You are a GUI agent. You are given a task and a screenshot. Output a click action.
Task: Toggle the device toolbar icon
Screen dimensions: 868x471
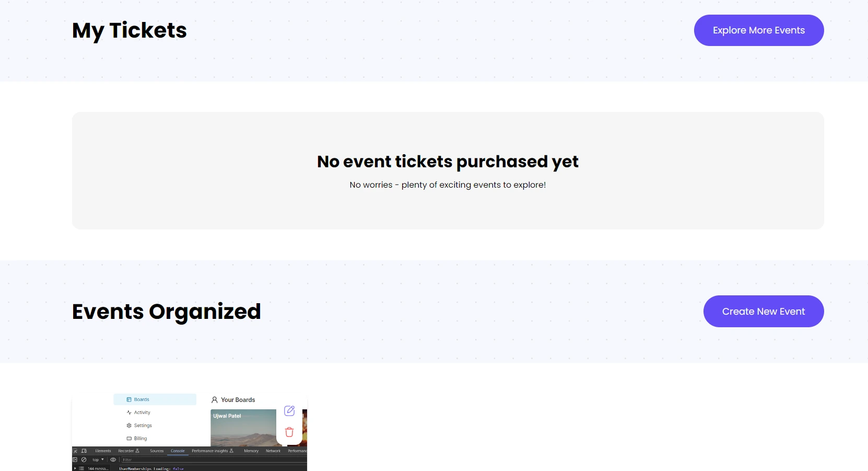click(x=84, y=451)
